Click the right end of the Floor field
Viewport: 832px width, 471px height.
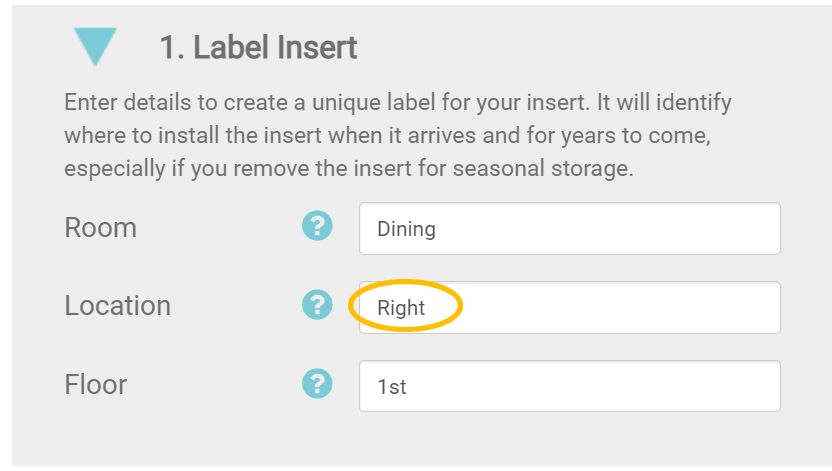click(x=760, y=386)
